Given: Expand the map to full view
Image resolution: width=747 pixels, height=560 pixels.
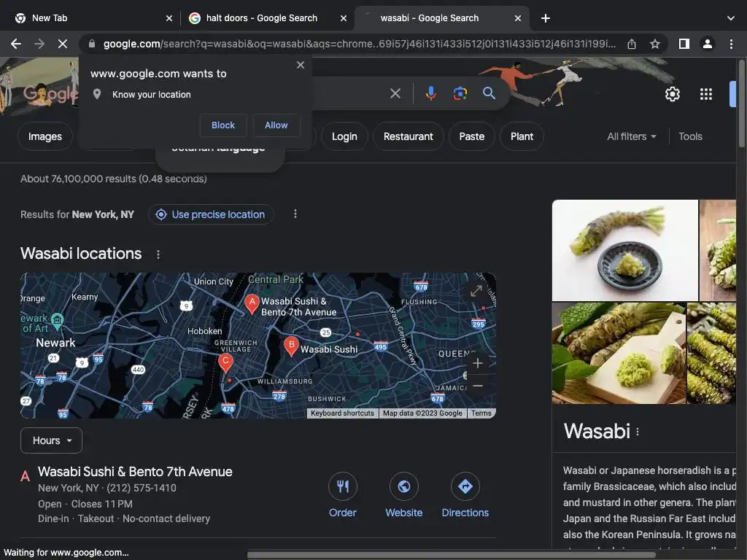Looking at the screenshot, I should point(476,290).
